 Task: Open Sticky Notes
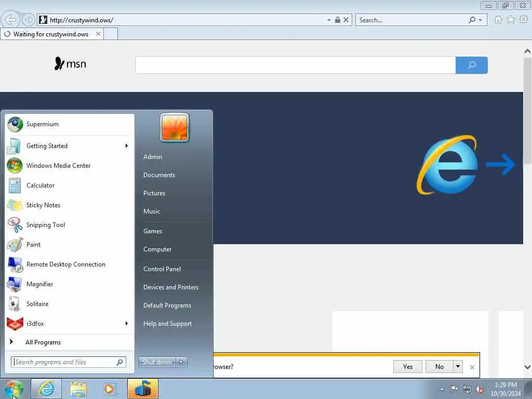click(x=70, y=205)
